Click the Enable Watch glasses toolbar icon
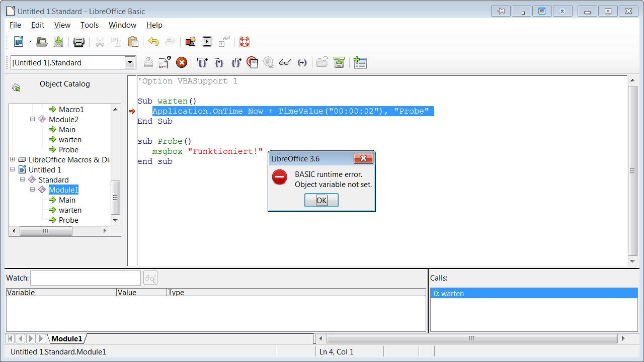The image size is (644, 362). (285, 62)
